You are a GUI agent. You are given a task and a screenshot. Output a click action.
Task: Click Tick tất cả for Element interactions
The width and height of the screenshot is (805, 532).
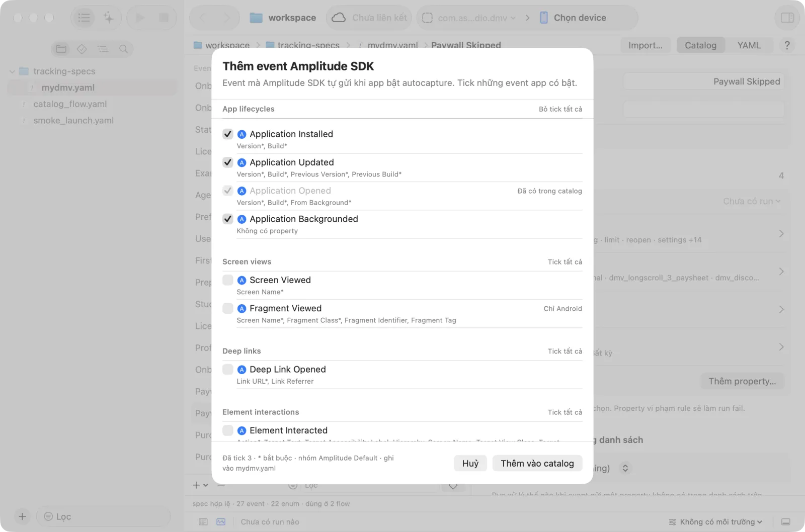[x=565, y=412]
